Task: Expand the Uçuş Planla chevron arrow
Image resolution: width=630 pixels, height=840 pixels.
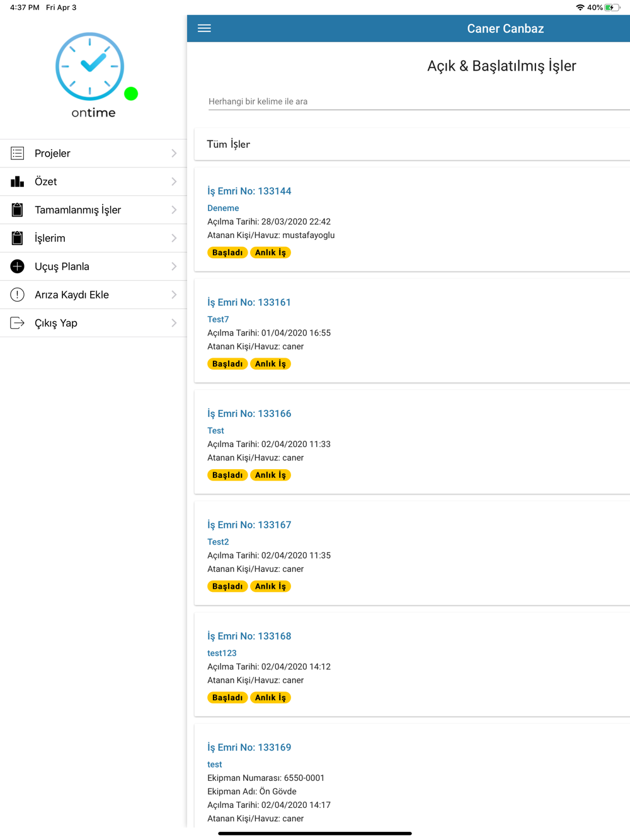Action: (174, 266)
